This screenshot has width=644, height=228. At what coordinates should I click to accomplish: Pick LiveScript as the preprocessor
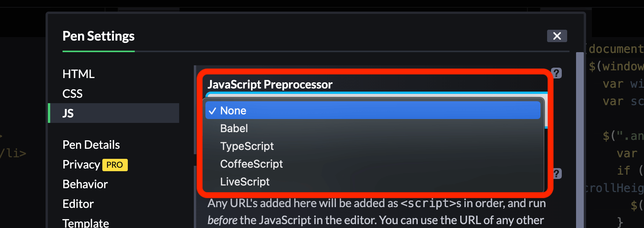pos(245,181)
